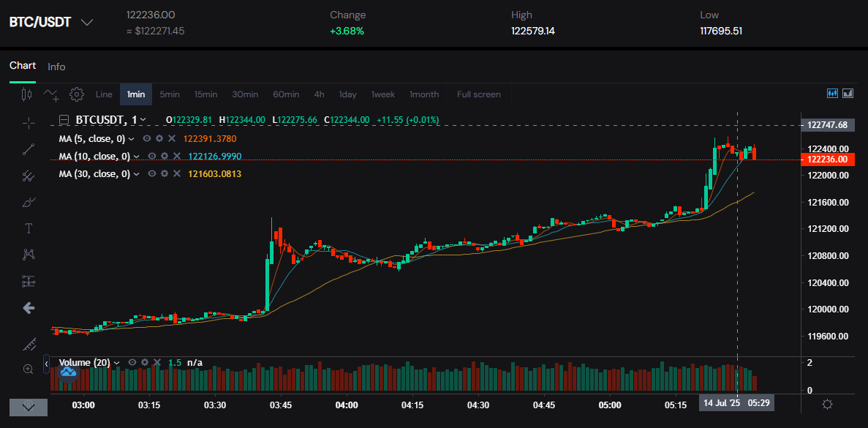Open chart settings gear in top toolbar
Image resolution: width=868 pixels, height=428 pixels.
[76, 94]
